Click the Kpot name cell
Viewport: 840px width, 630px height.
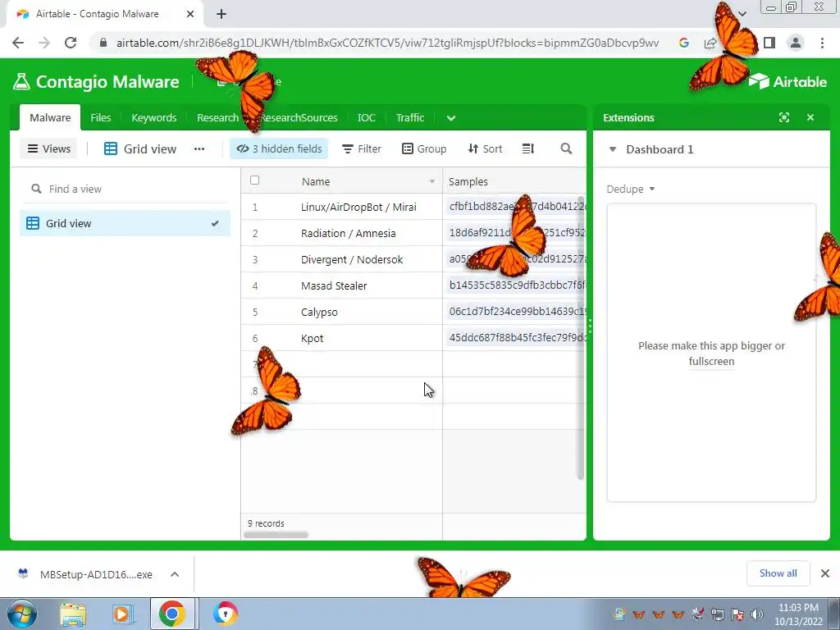(x=312, y=339)
